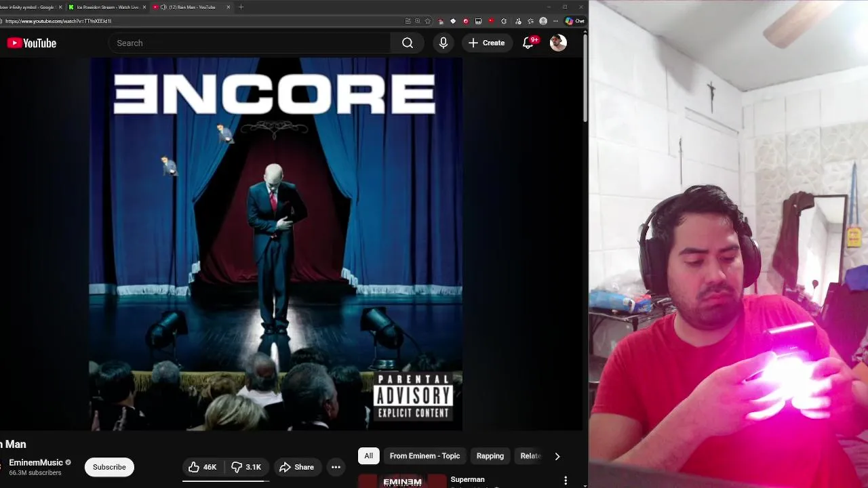The image size is (868, 488).
Task: Open options for Superman video
Action: pyautogui.click(x=566, y=481)
